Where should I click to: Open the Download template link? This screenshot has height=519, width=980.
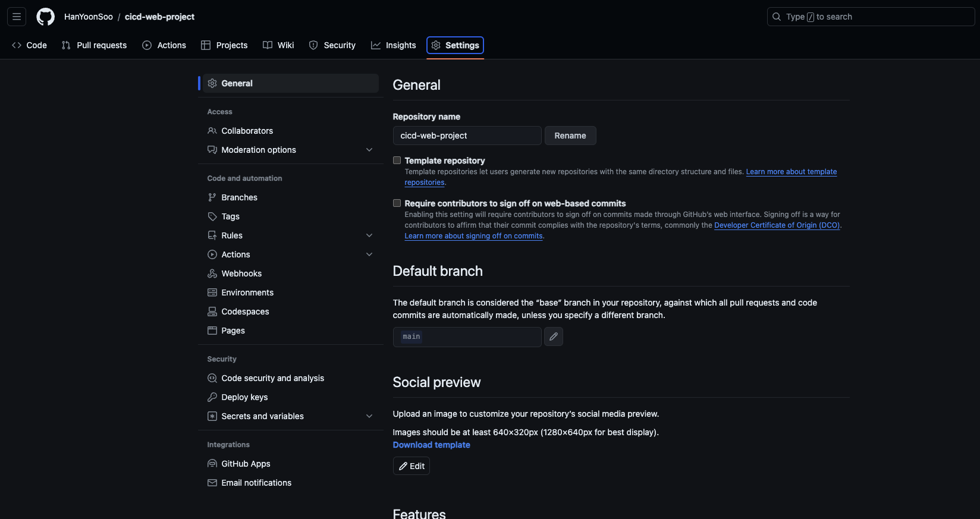pos(432,445)
